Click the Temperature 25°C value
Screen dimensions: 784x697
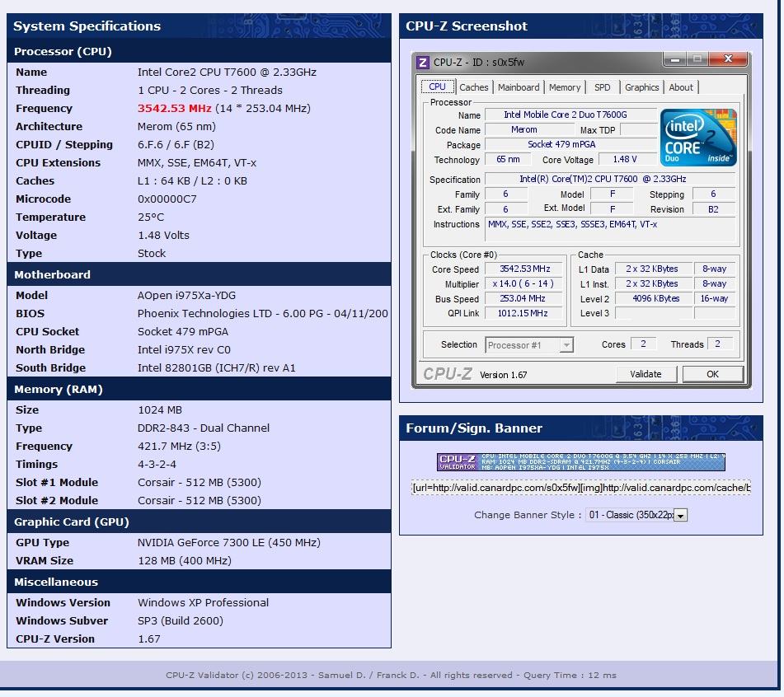coord(151,218)
